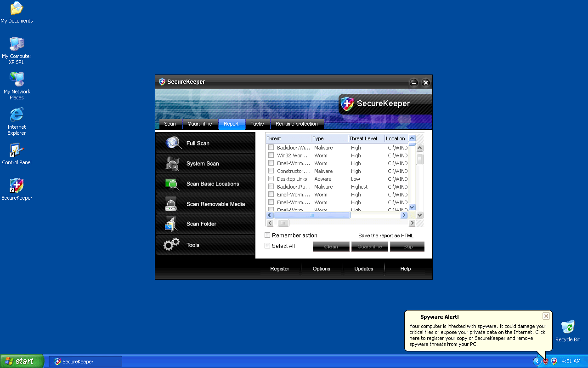Image resolution: width=588 pixels, height=368 pixels.
Task: Open the Tools gears icon
Action: pyautogui.click(x=171, y=245)
